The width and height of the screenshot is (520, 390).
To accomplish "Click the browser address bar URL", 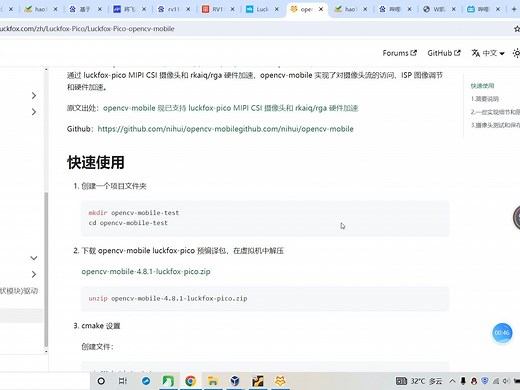I will point(87,29).
